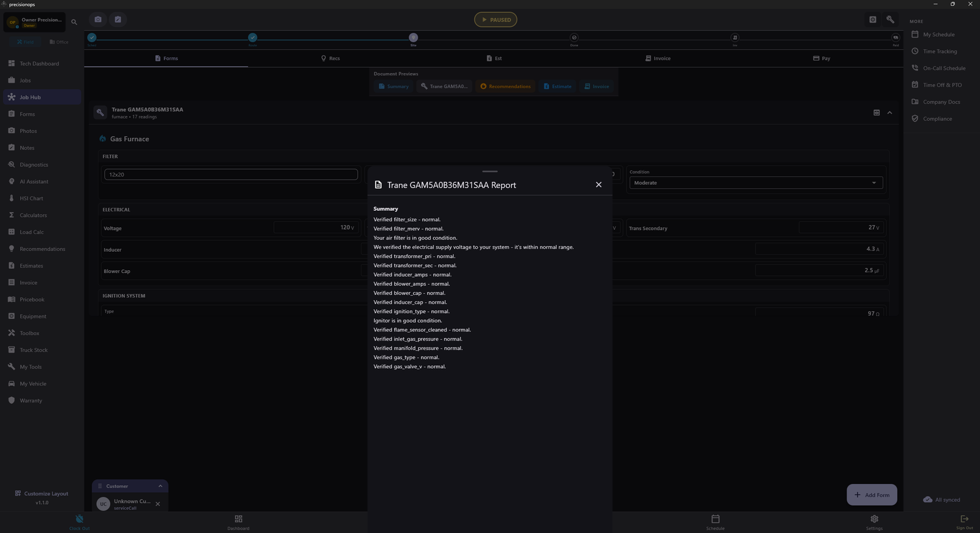Open the Recommendations document preview
980x533 pixels.
click(505, 86)
